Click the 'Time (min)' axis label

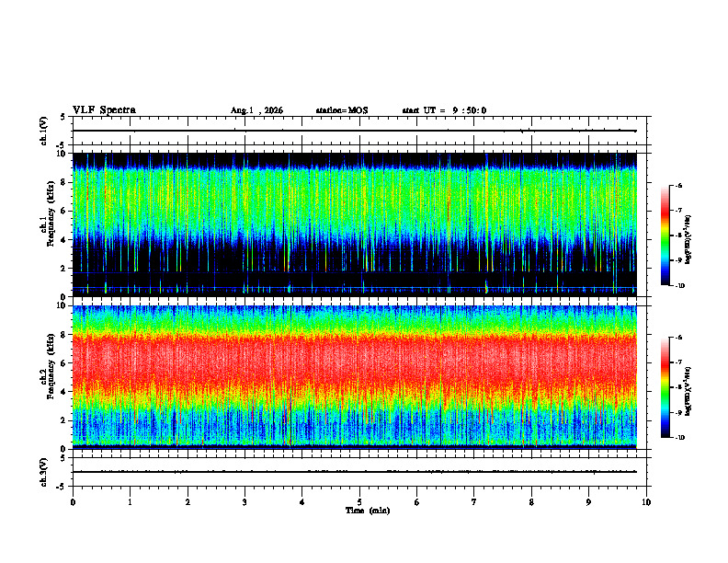pyautogui.click(x=368, y=511)
